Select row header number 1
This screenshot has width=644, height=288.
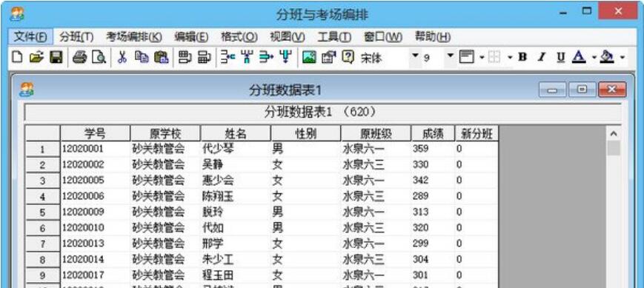pyautogui.click(x=43, y=150)
